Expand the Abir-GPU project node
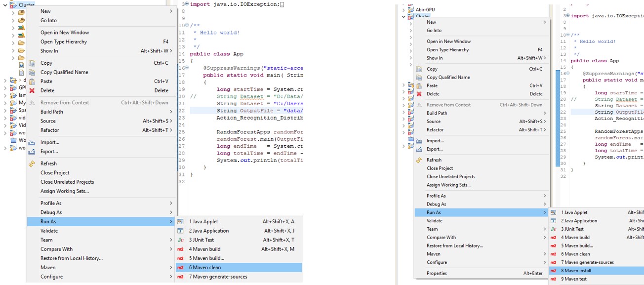The width and height of the screenshot is (644, 285). click(404, 9)
